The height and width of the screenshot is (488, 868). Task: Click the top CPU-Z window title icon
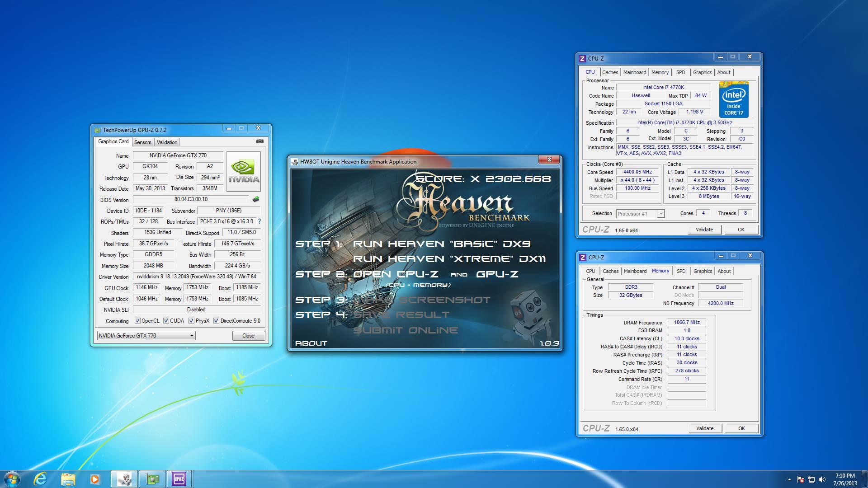click(x=582, y=59)
